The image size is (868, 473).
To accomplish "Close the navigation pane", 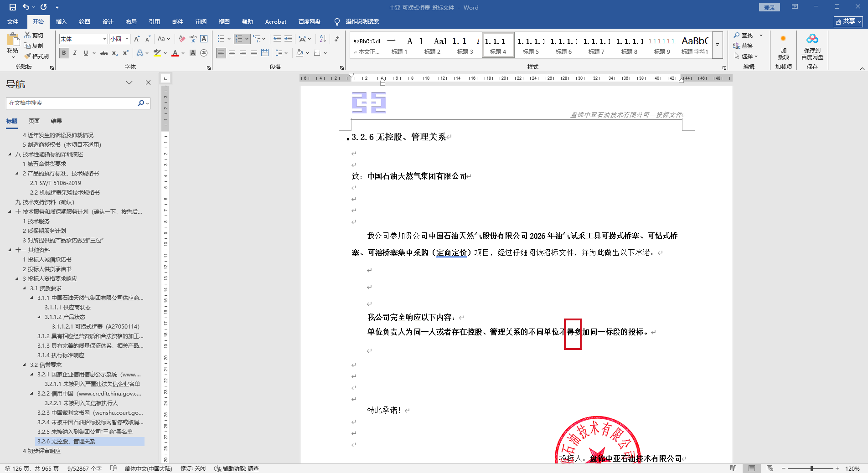I will (x=148, y=82).
